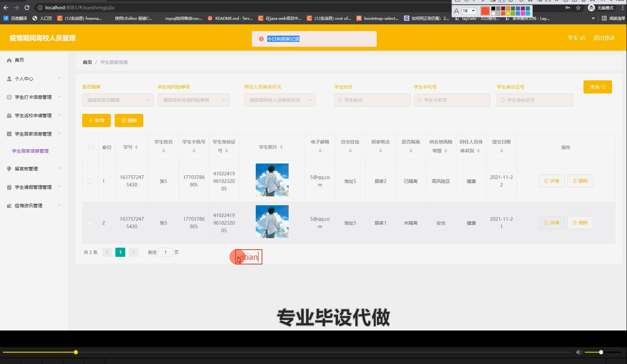
Task: Click the 学生姓名 search input field
Action: click(372, 100)
